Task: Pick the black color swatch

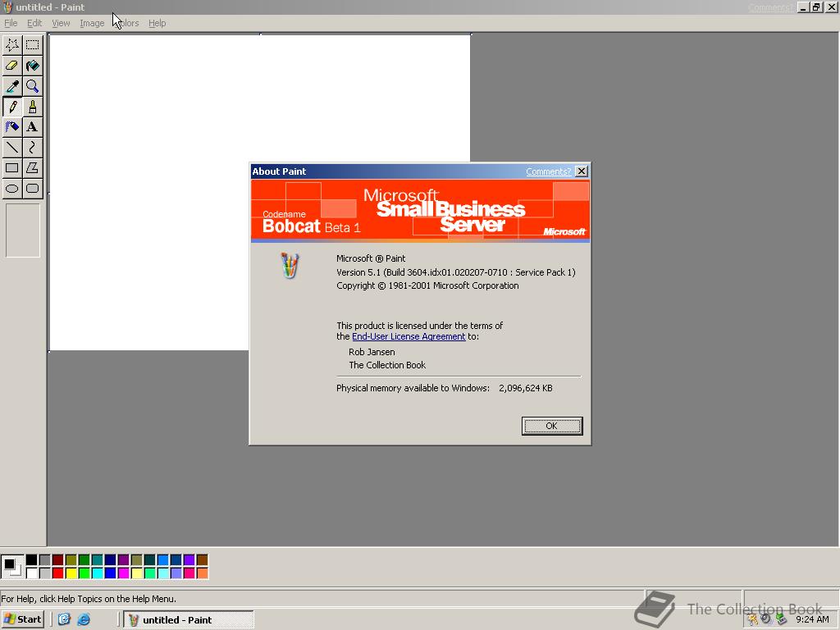Action: pyautogui.click(x=32, y=559)
